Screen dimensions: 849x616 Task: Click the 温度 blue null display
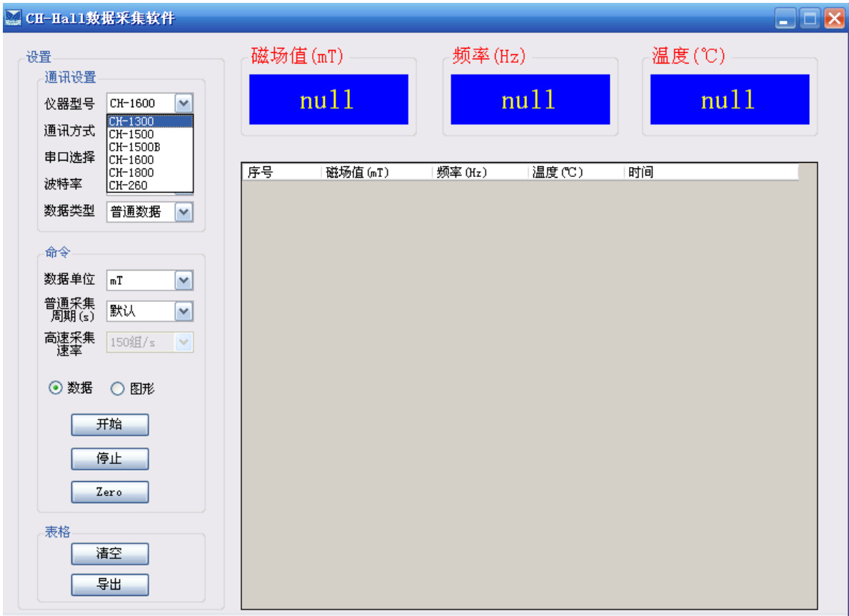[730, 100]
